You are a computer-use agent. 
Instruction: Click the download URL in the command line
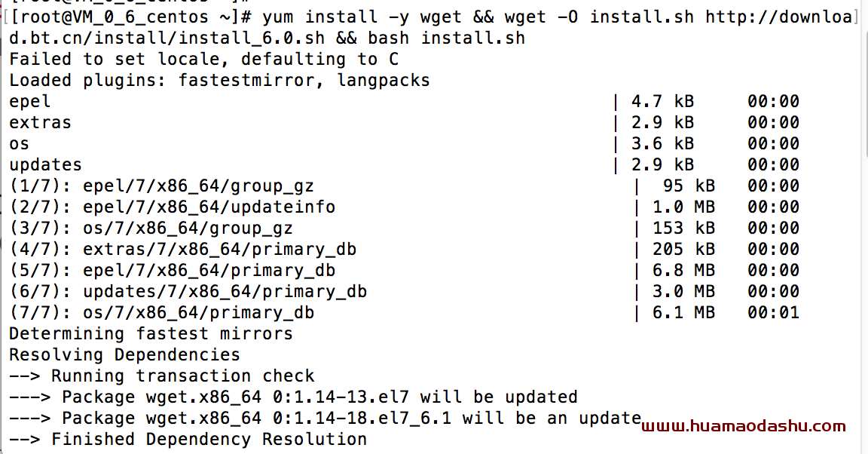click(779, 17)
